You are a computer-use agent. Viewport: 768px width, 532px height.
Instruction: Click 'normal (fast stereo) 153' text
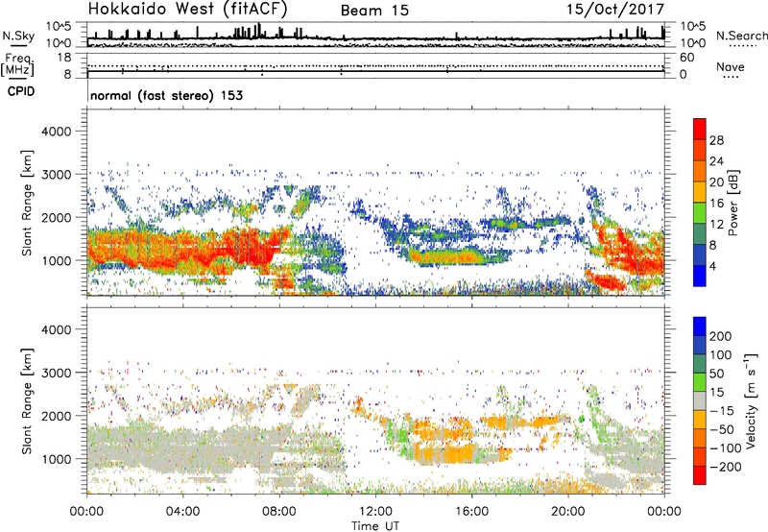166,95
